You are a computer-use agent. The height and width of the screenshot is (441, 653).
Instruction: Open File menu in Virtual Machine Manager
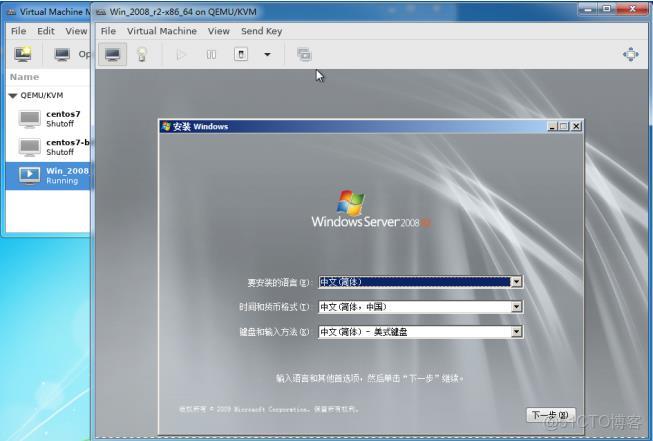18,31
